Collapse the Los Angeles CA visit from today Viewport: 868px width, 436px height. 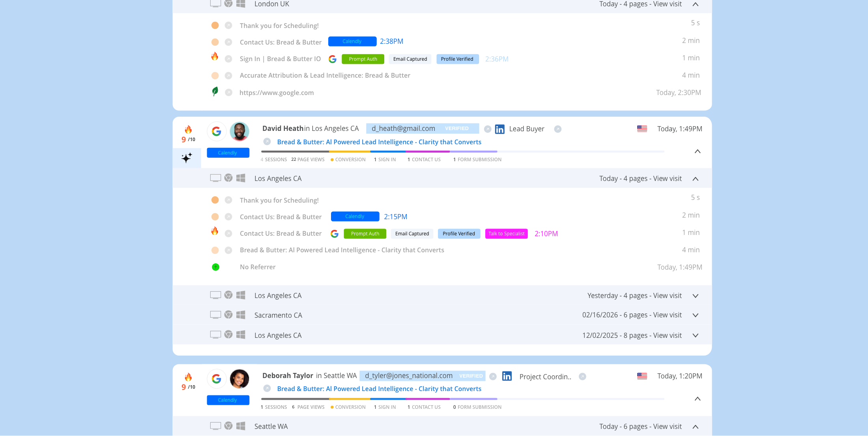coord(695,179)
